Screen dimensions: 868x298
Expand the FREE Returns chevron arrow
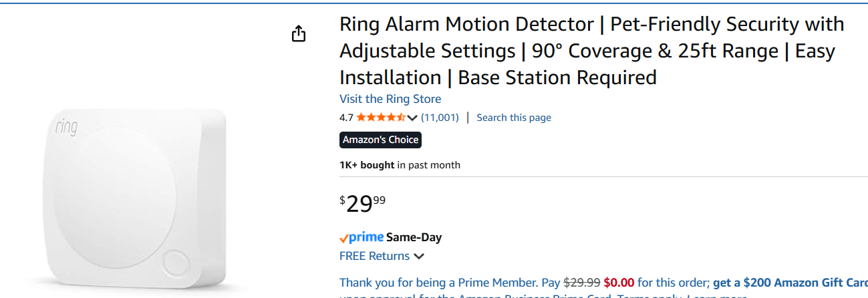[x=419, y=257]
